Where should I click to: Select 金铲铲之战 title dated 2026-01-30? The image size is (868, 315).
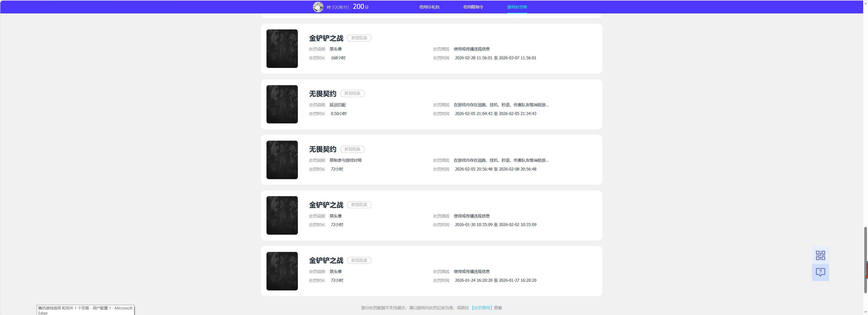coord(326,205)
